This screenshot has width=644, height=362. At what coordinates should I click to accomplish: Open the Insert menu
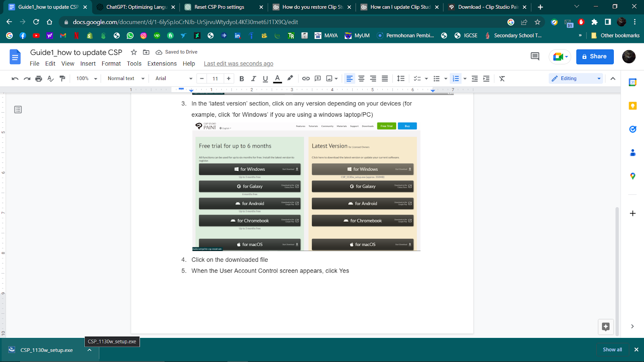click(88, 64)
